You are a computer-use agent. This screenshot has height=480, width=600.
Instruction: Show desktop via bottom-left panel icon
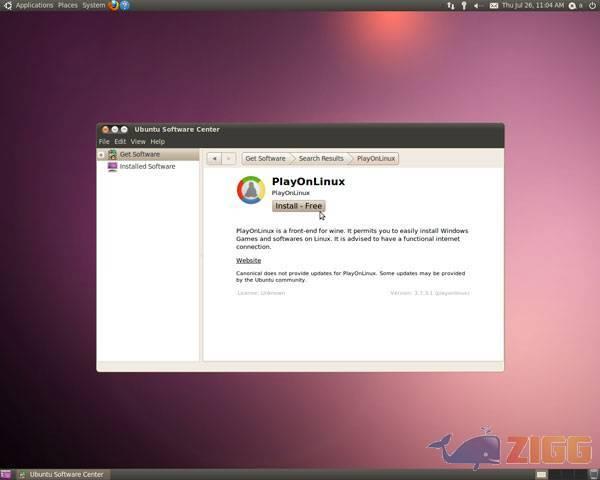(6, 475)
